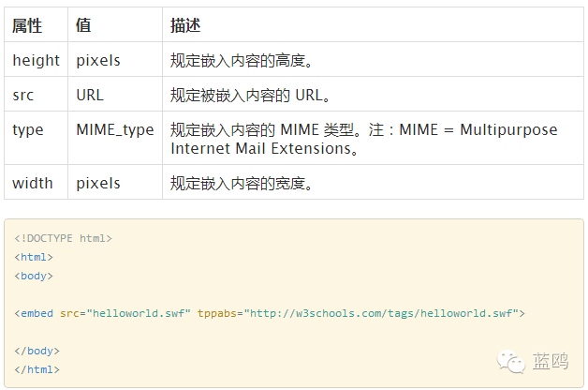Click the '<!DOCTYPE html>' code line

[x=63, y=238]
